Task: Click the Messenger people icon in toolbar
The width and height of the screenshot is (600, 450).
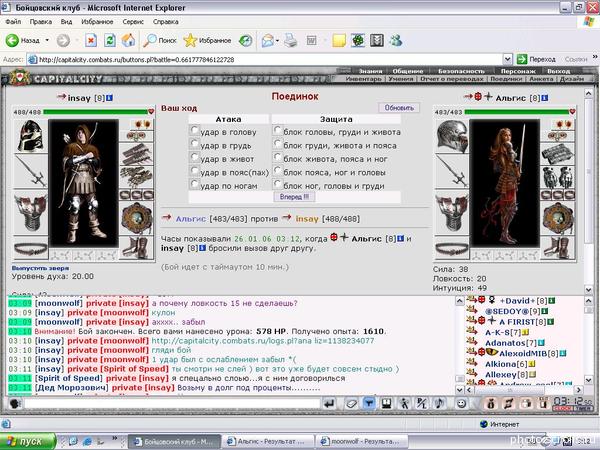Action: point(396,40)
